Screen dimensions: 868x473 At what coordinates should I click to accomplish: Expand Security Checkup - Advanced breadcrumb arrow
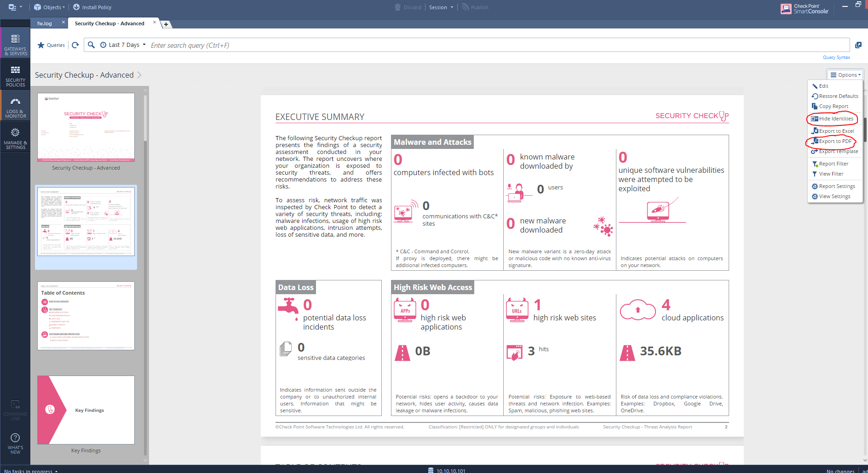pos(139,75)
